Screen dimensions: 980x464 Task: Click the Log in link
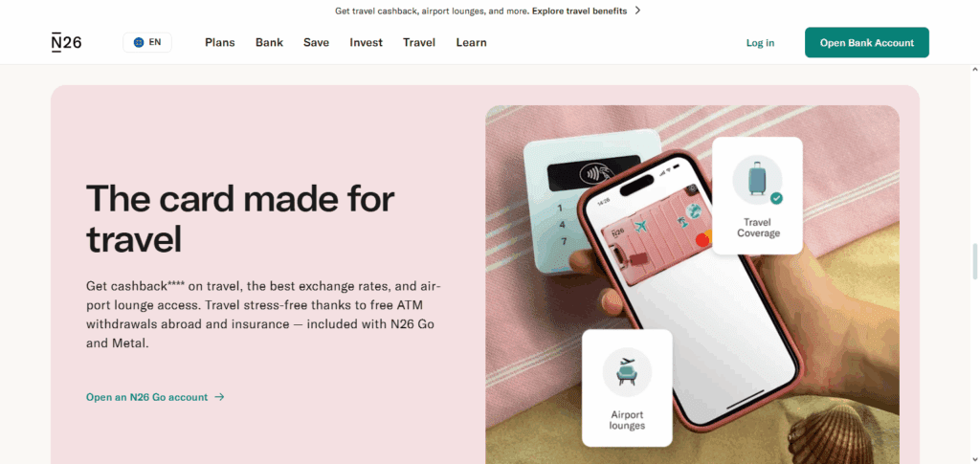coord(760,42)
